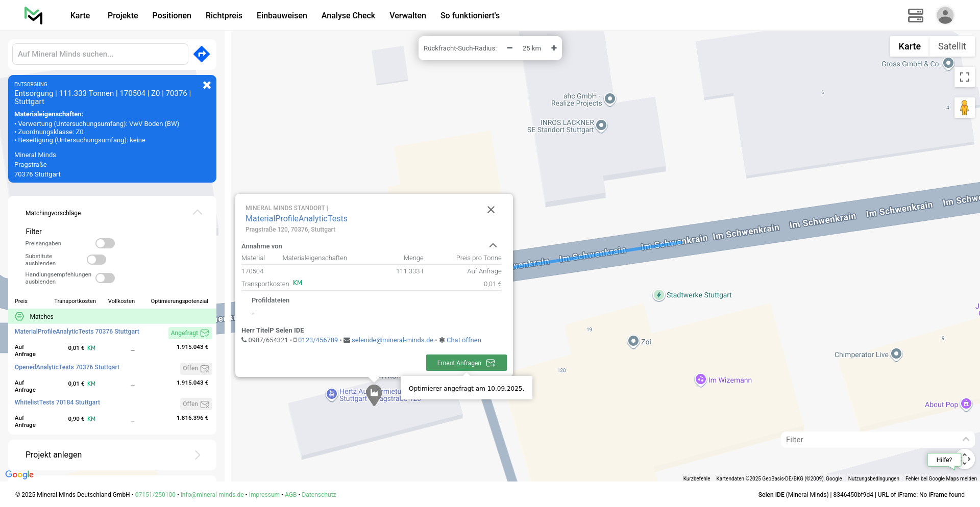This screenshot has width=980, height=507.
Task: Close the blue Entsorgung card
Action: [207, 85]
